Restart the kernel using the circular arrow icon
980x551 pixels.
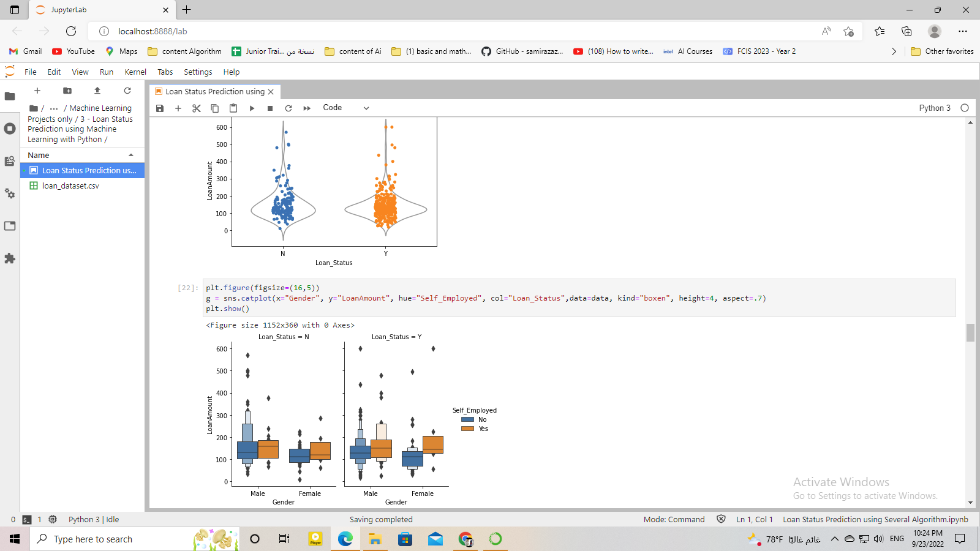tap(288, 108)
